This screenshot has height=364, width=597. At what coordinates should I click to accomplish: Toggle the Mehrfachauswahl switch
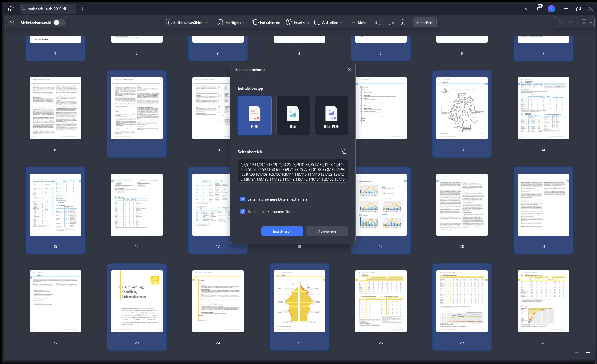(59, 23)
